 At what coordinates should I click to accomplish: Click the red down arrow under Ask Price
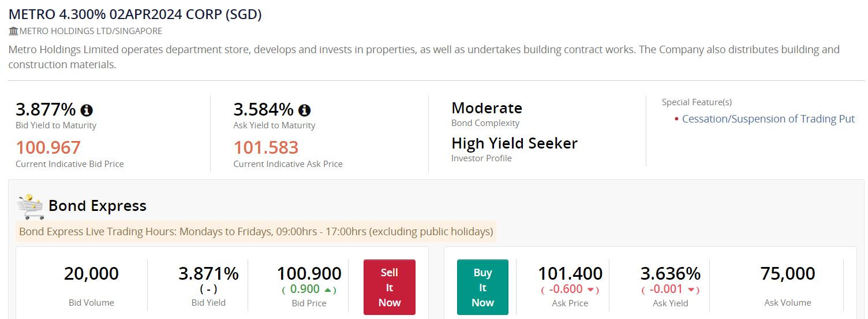pos(590,290)
